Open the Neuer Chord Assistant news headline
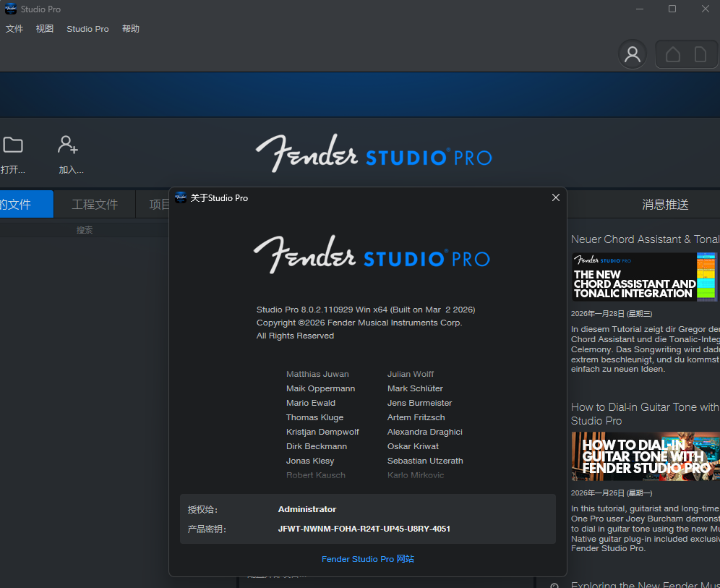The height and width of the screenshot is (588, 720). [645, 239]
